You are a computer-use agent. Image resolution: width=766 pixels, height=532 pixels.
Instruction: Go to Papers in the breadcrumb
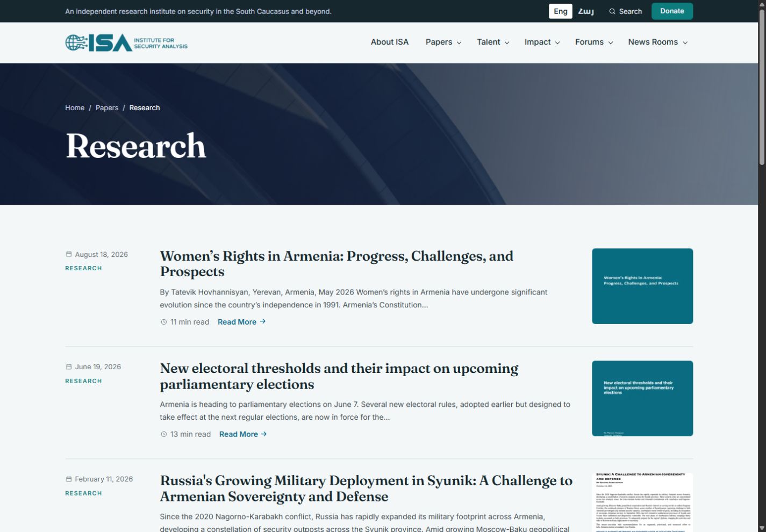pyautogui.click(x=107, y=107)
